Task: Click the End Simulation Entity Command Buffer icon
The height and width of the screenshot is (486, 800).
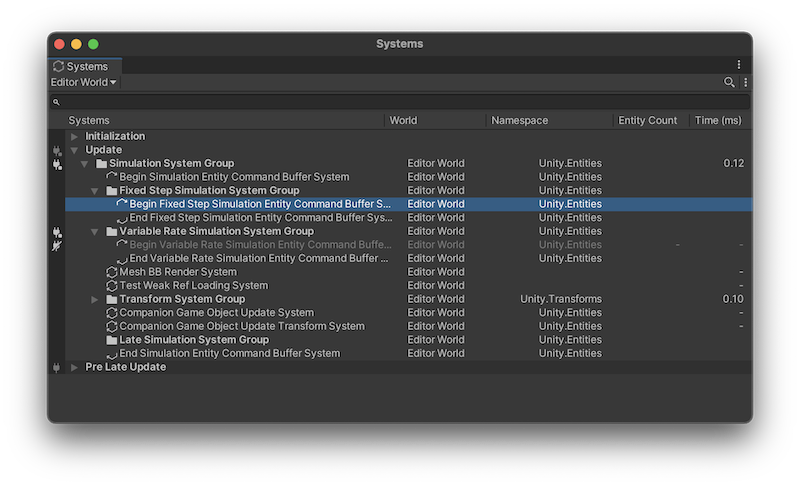Action: tap(111, 354)
